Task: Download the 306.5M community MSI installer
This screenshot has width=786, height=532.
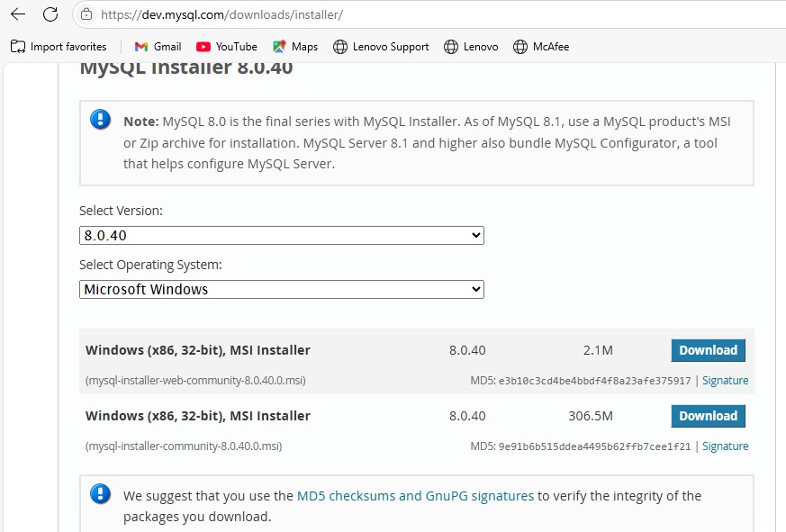Action: 708,416
